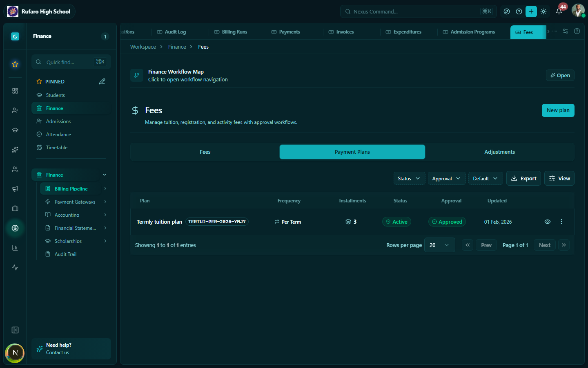Open the briefcase icon in the rail
The height and width of the screenshot is (368, 588).
pyautogui.click(x=15, y=209)
